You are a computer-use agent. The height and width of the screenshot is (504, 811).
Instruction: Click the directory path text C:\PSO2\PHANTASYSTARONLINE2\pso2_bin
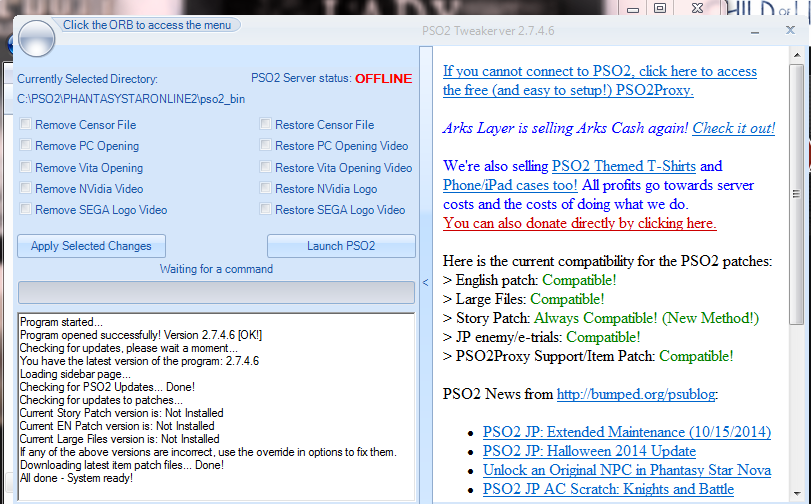point(131,99)
